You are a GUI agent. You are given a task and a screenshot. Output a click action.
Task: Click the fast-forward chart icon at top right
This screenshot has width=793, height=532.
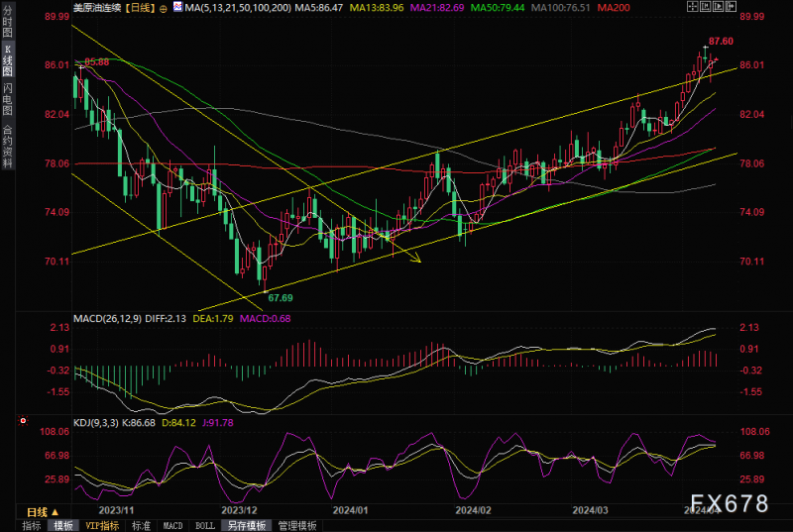pos(731,7)
